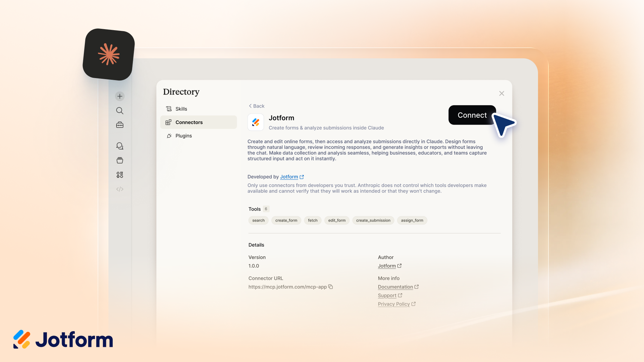The height and width of the screenshot is (362, 644).
Task: Open the chats bubble icon in sidebar
Action: [120, 146]
